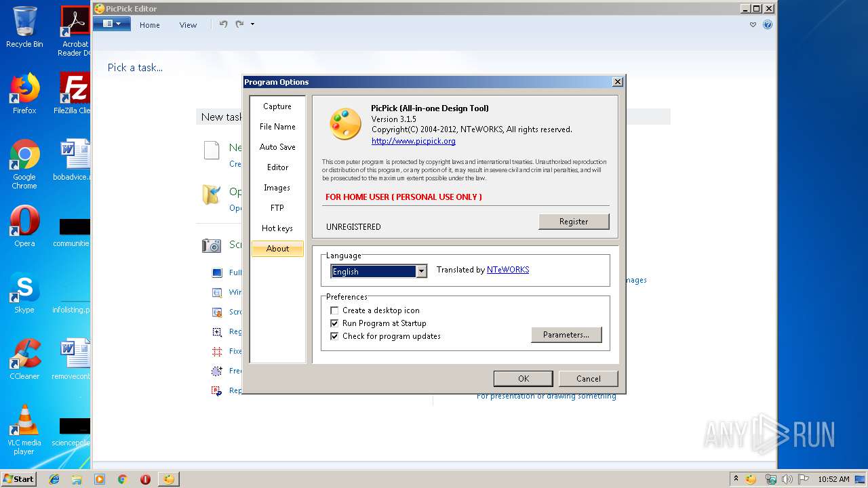
Task: Switch to the Auto Save tab
Action: coord(277,147)
